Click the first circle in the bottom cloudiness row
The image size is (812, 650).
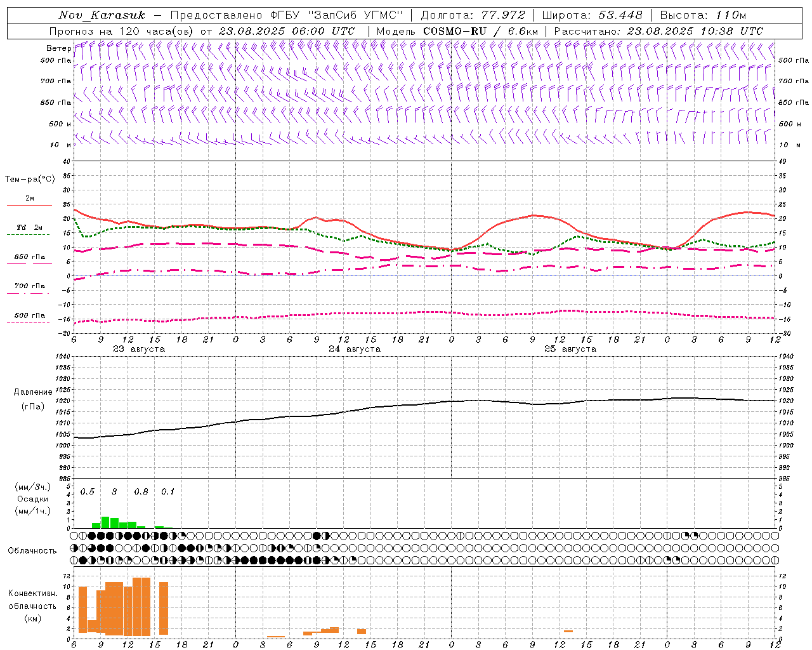(74, 560)
